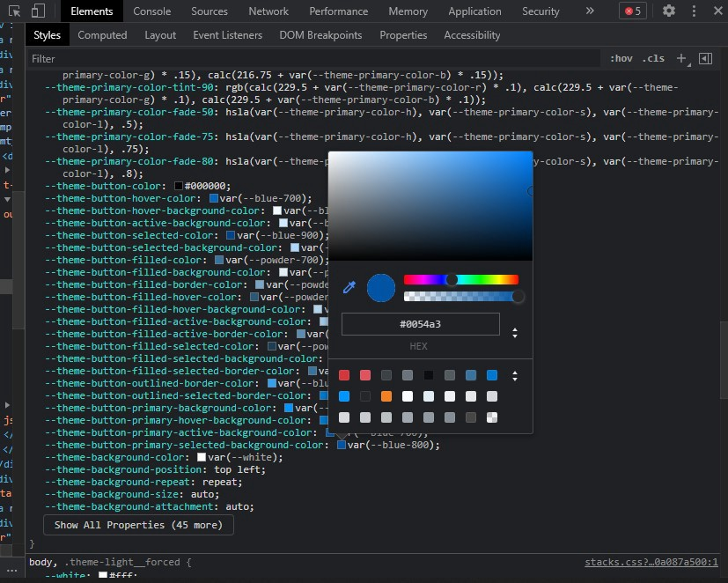Open the stacks.css source link

651,562
